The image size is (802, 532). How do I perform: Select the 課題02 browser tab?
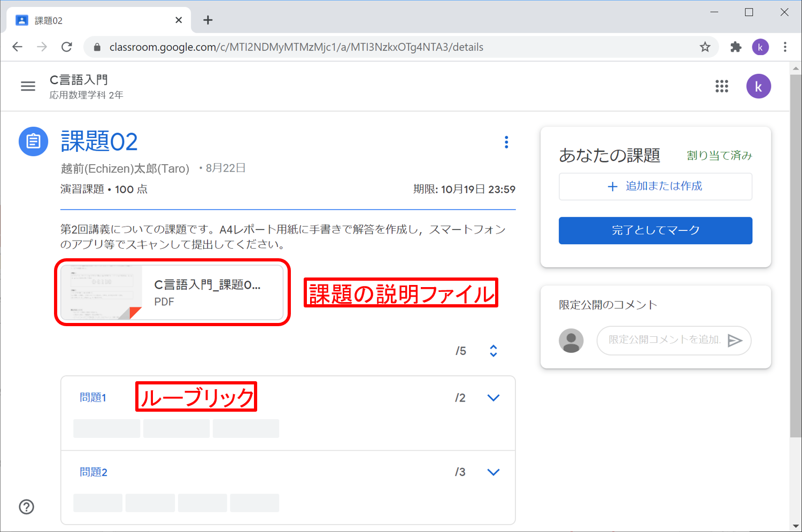96,20
